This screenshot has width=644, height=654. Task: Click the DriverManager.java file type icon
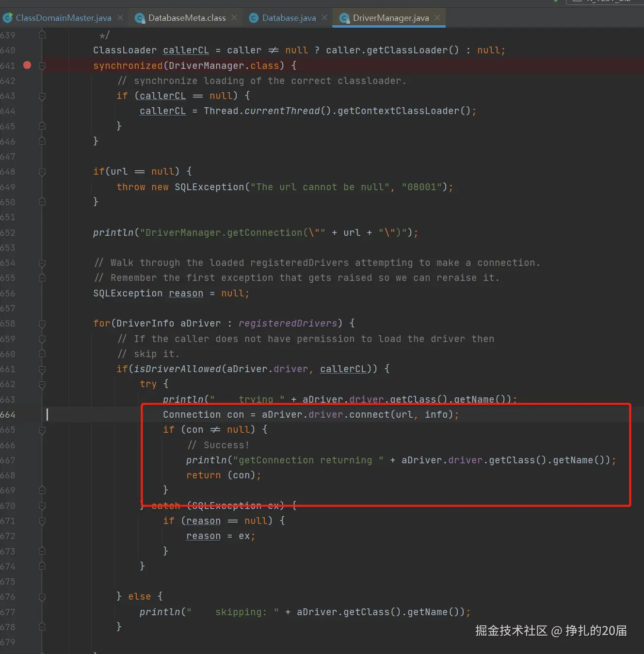[x=344, y=18]
